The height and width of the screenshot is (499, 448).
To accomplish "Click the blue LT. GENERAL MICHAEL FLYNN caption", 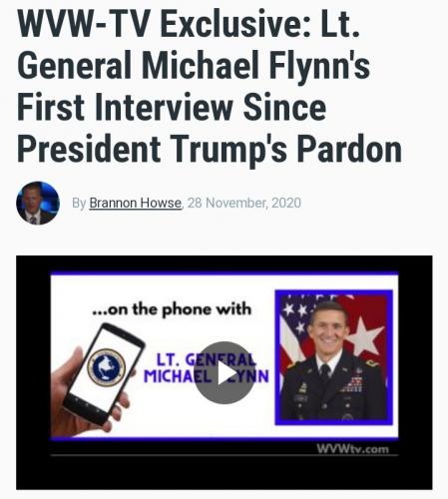I will pyautogui.click(x=207, y=368).
